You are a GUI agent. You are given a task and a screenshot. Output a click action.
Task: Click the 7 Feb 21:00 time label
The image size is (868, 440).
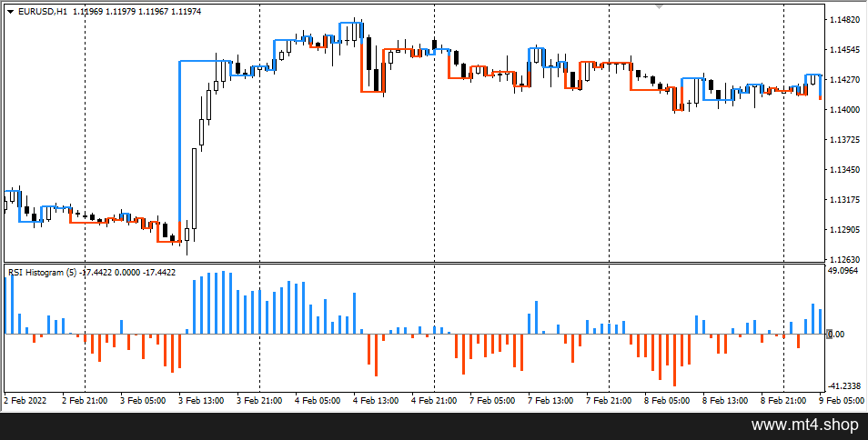(609, 401)
